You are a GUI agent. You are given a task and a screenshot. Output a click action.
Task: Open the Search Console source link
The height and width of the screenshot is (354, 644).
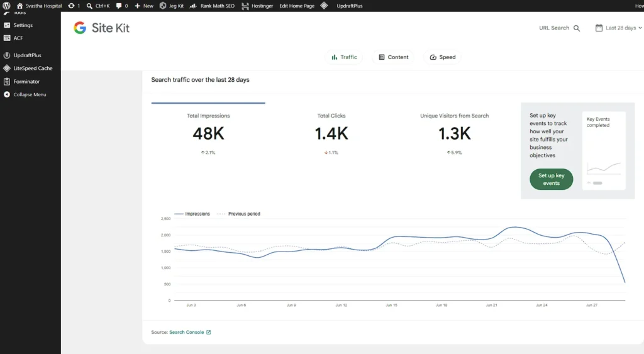[x=186, y=332]
